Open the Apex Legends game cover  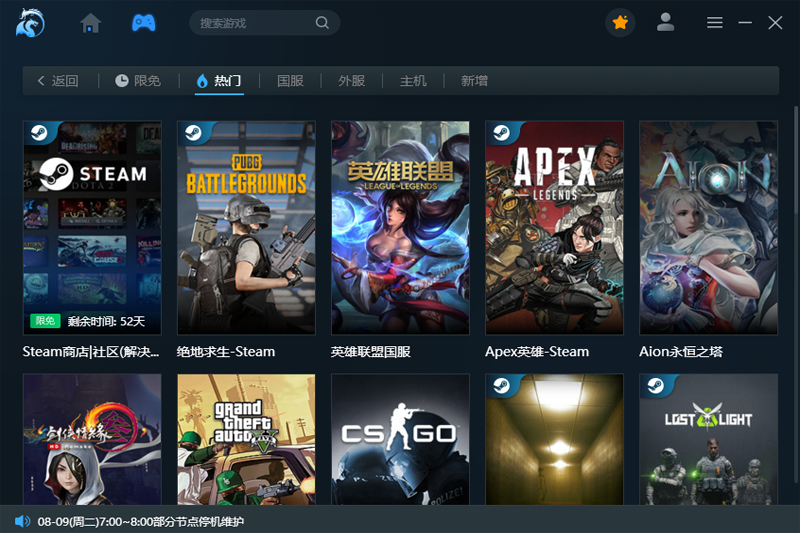coord(554,227)
